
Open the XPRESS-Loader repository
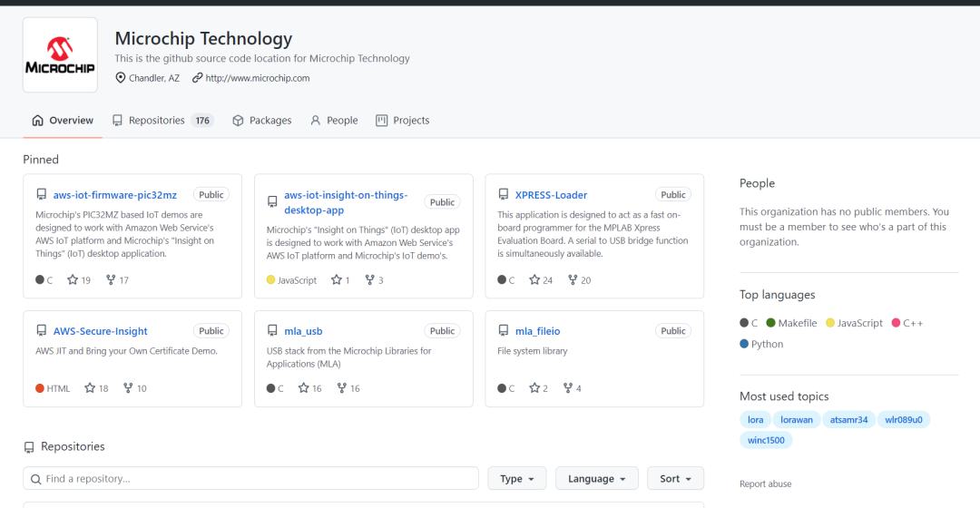[x=551, y=195]
